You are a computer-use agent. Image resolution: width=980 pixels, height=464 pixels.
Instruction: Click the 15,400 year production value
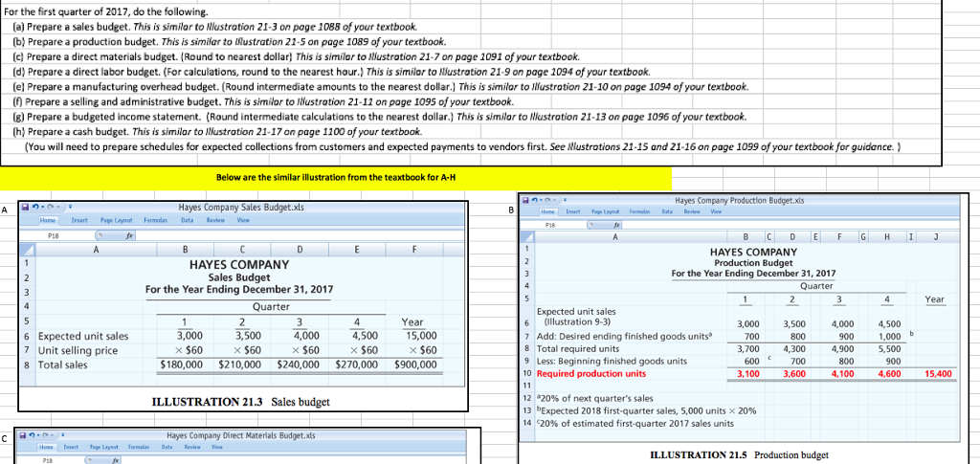coord(936,374)
